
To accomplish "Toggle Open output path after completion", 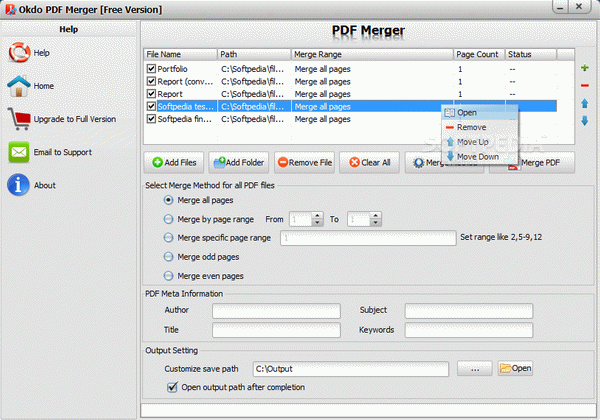I will [x=172, y=387].
